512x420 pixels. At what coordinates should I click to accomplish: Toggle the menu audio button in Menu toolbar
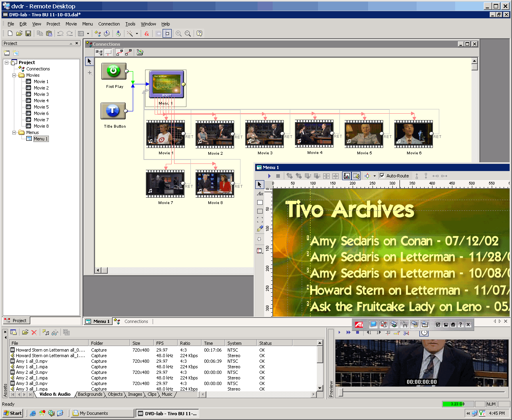pos(356,176)
